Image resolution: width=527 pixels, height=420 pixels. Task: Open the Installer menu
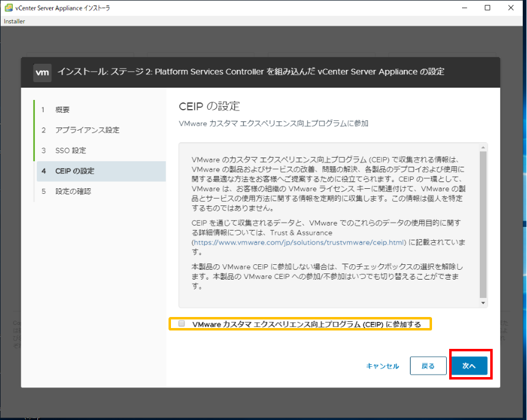[14, 21]
